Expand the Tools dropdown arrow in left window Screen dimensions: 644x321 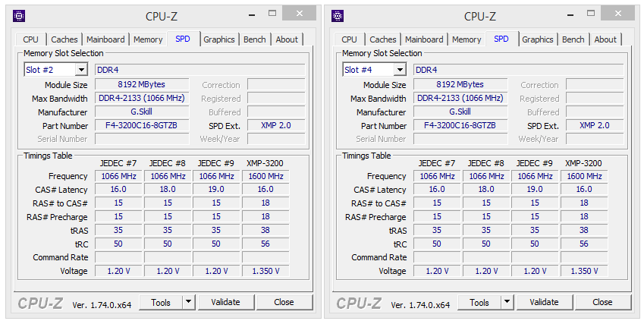[188, 302]
